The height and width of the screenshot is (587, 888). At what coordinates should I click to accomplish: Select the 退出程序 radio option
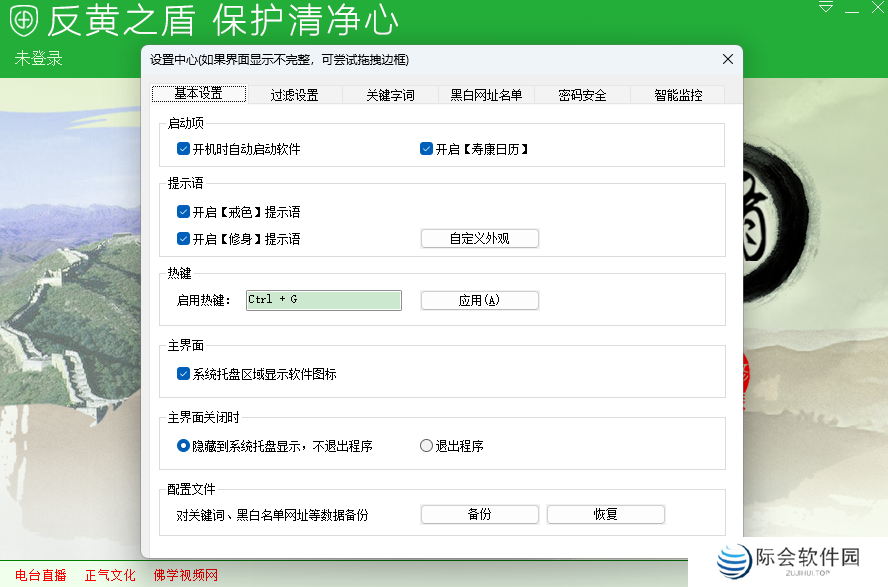426,445
